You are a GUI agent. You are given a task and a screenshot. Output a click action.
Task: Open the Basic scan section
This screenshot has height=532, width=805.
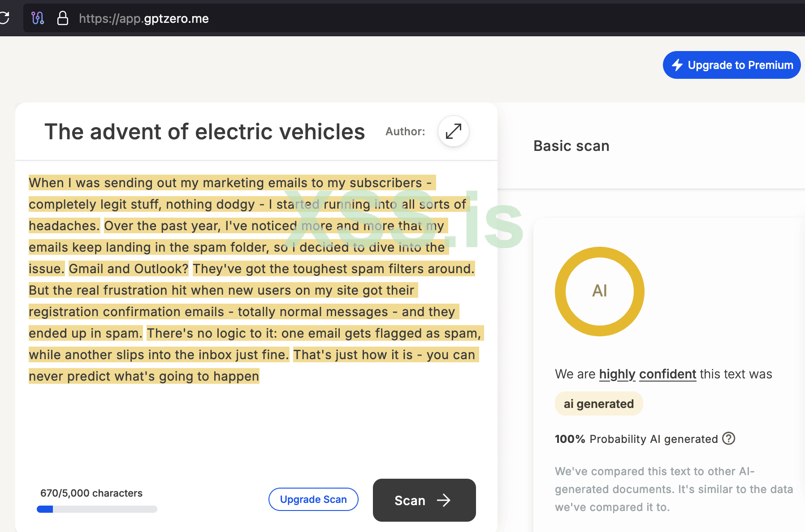(571, 146)
